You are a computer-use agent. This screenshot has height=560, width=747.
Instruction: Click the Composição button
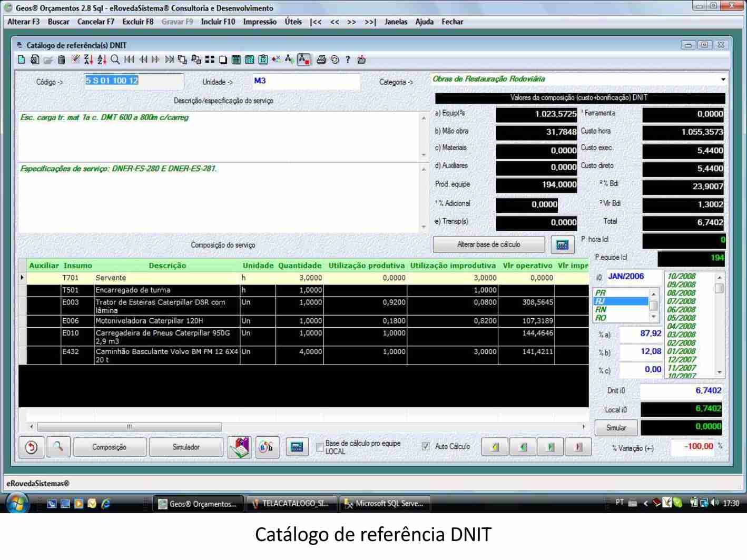coord(109,447)
